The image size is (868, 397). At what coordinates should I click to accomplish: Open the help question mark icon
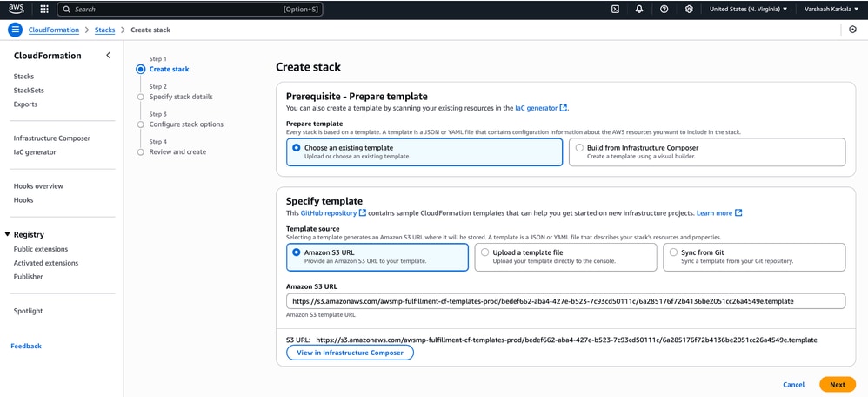coord(664,9)
